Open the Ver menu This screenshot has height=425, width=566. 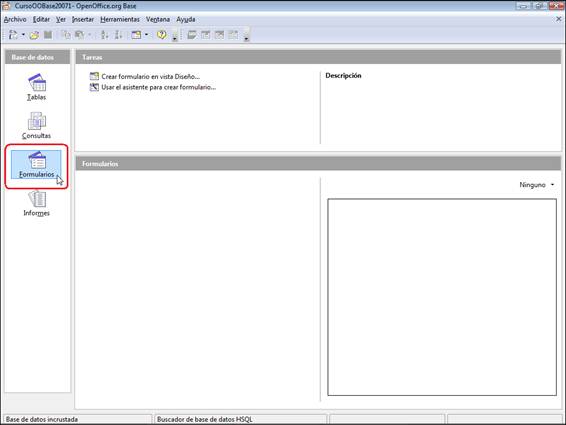click(61, 19)
